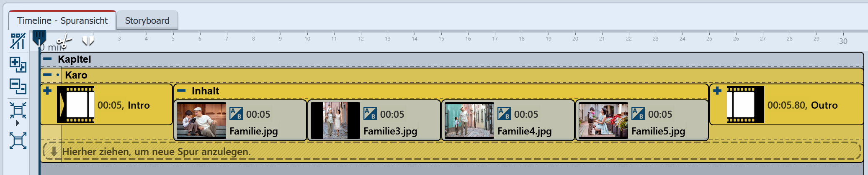Click the ruler display options icon
Screen dimensions: 868x175
(18, 41)
